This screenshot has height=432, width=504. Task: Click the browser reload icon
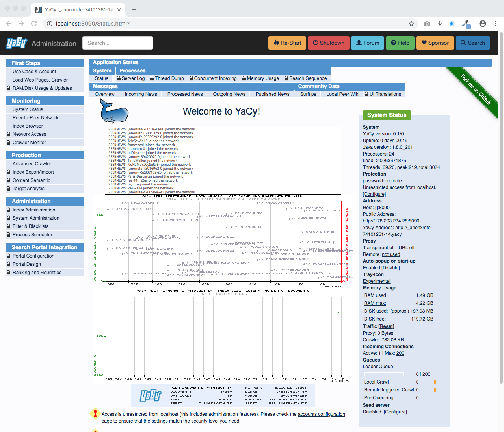click(34, 24)
